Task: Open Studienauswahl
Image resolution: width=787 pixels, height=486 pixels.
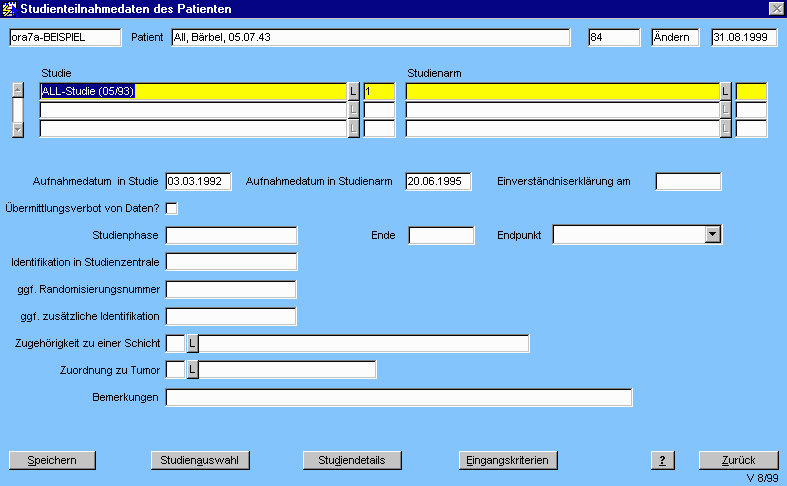Action: pos(199,460)
